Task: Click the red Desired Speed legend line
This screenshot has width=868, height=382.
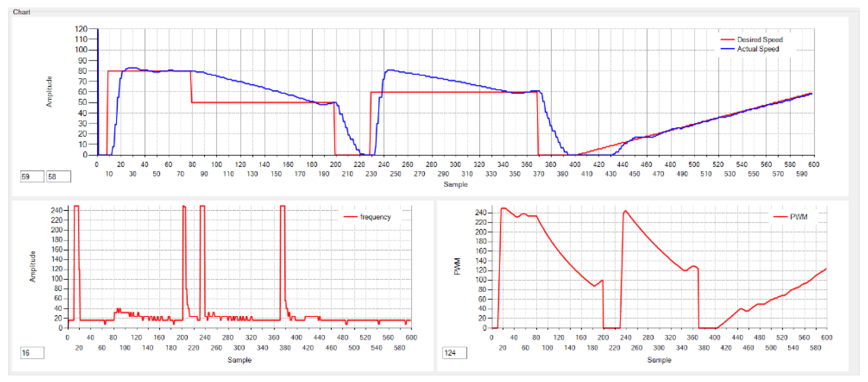Action: pyautogui.click(x=727, y=40)
